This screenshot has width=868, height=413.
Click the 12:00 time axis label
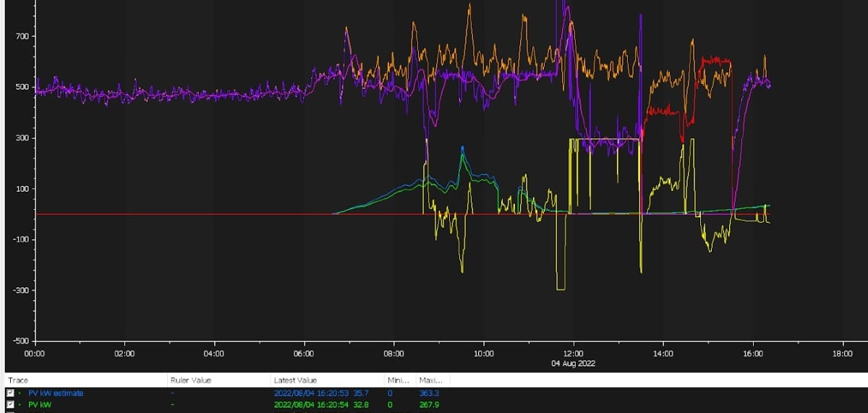(574, 354)
